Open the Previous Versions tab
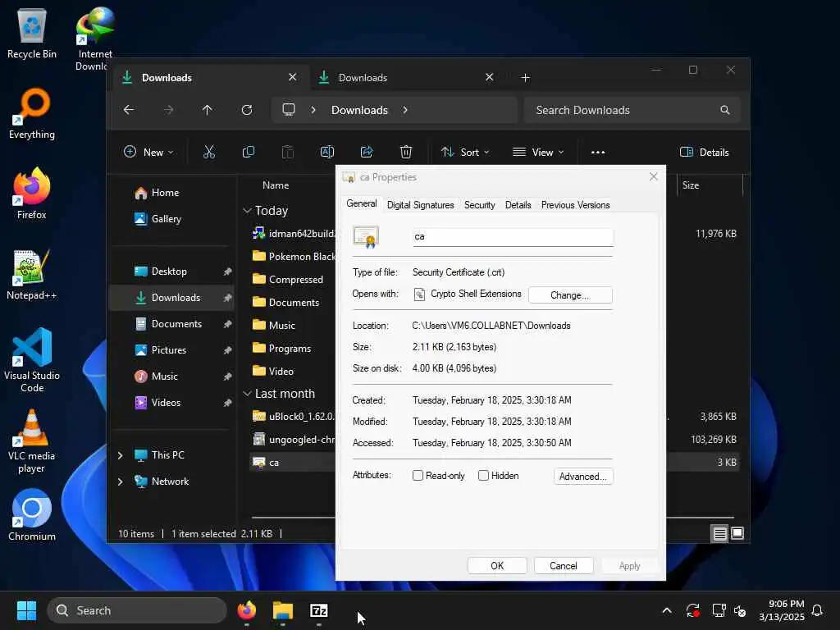 point(575,205)
